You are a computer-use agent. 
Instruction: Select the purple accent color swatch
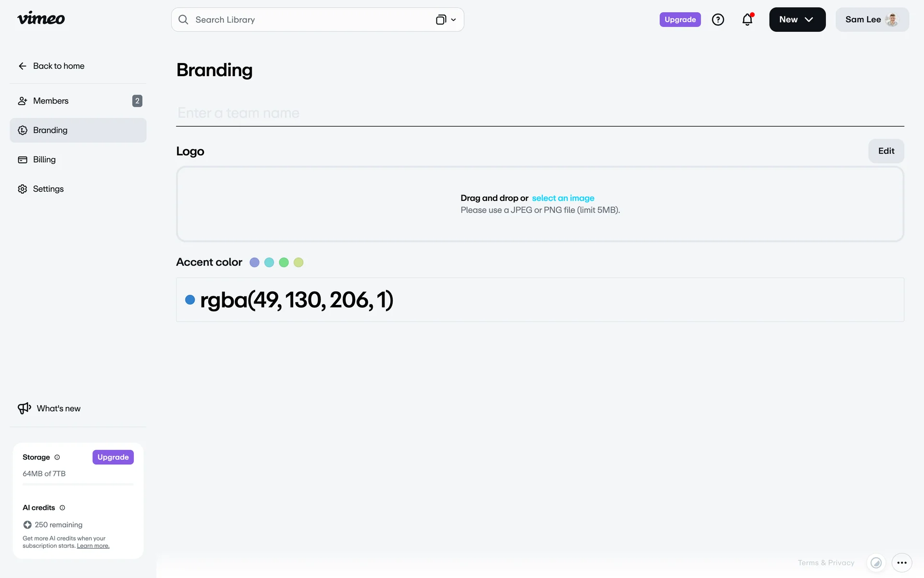pos(255,263)
